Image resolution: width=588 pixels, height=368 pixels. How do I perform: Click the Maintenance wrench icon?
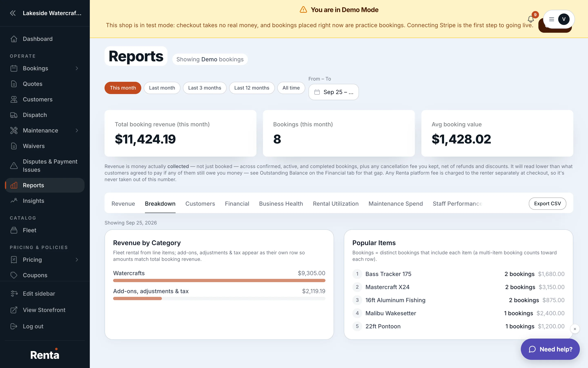click(x=14, y=130)
